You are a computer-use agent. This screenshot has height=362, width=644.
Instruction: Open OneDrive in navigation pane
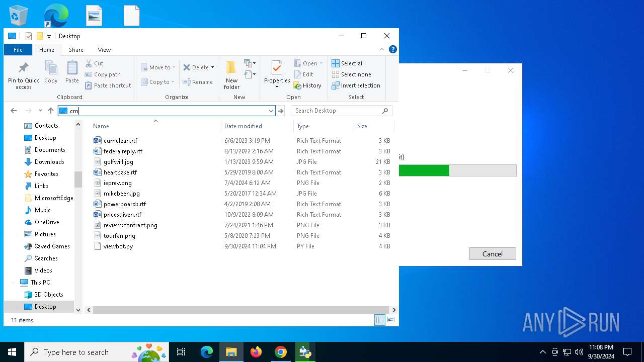point(47,222)
